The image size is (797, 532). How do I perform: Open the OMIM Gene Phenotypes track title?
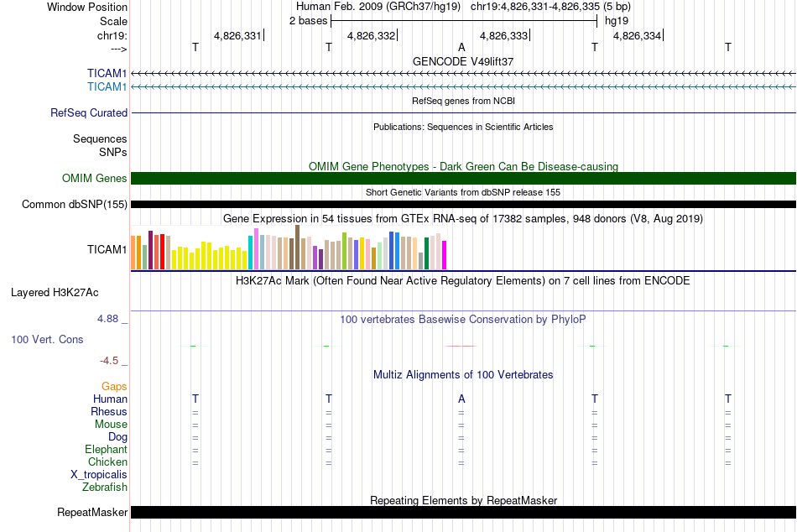point(463,166)
